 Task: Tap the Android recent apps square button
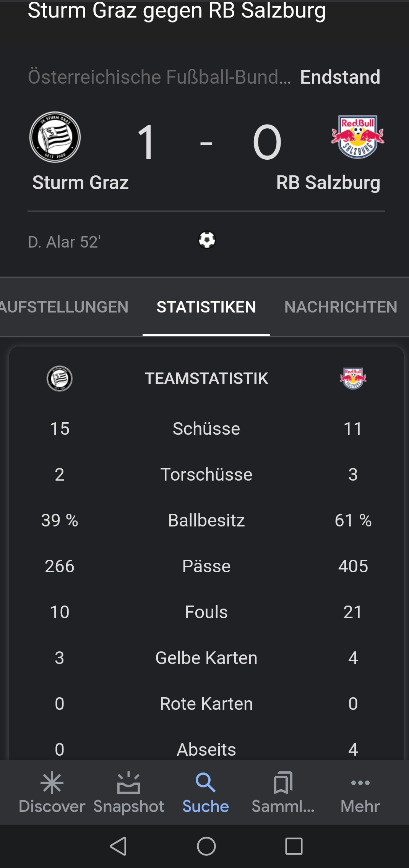click(x=294, y=846)
